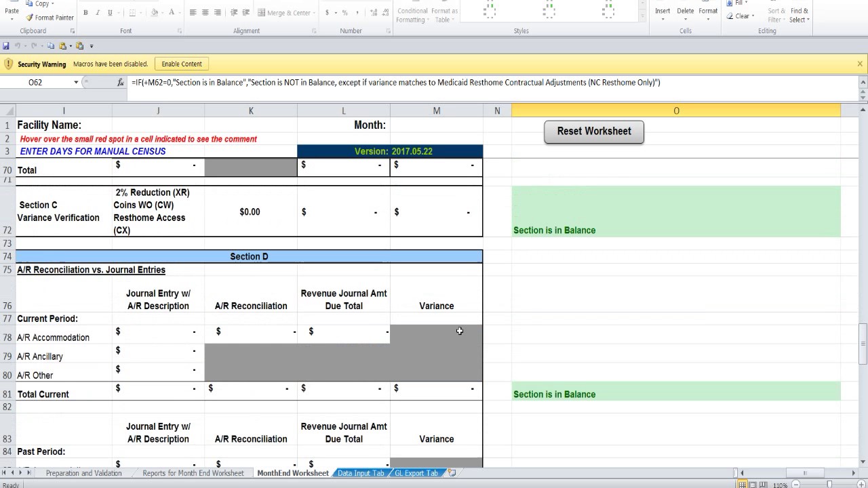Switch to Normal view in status bar

pos(743,485)
